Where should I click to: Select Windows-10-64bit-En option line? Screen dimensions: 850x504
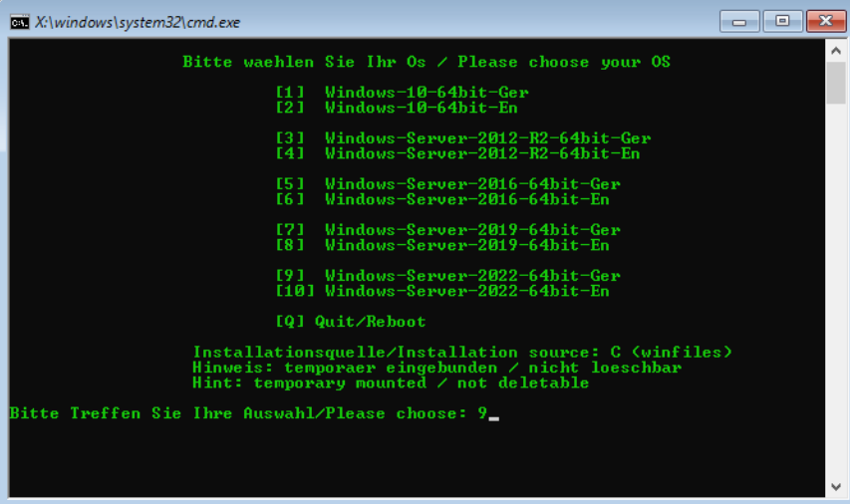(x=397, y=108)
